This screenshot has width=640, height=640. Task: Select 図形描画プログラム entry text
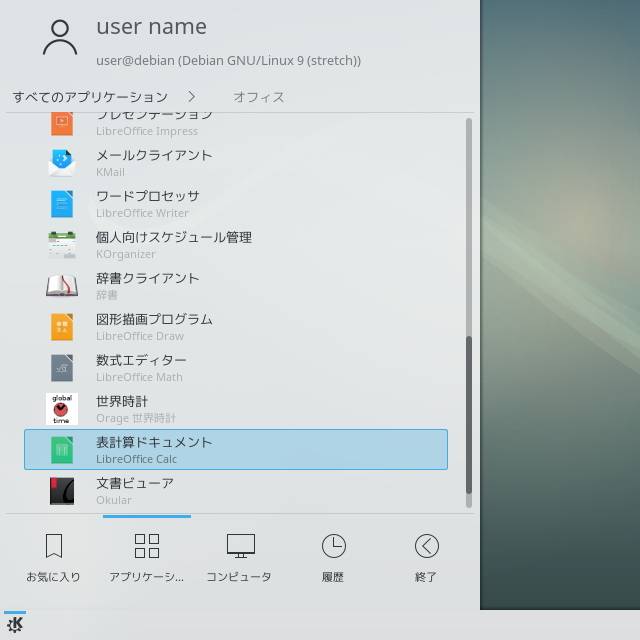pos(154,319)
